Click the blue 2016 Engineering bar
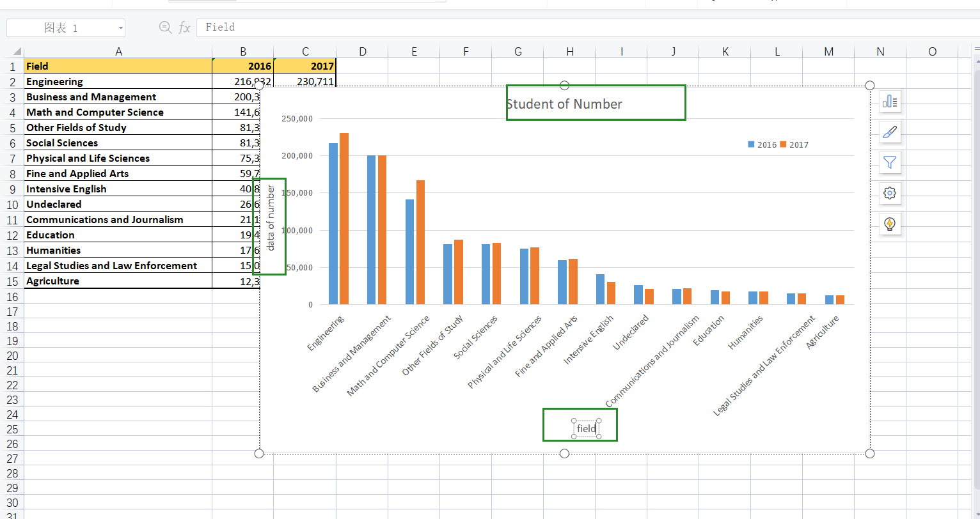This screenshot has height=519, width=980. coord(333,224)
